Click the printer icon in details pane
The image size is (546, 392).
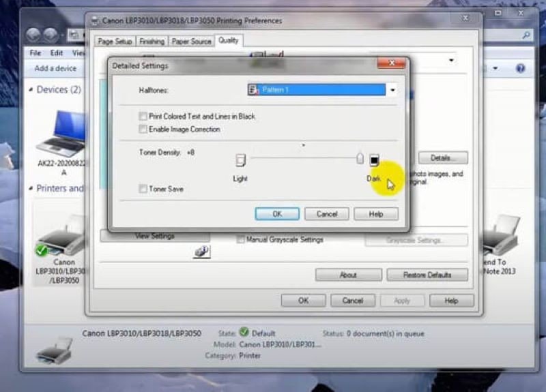(55, 350)
